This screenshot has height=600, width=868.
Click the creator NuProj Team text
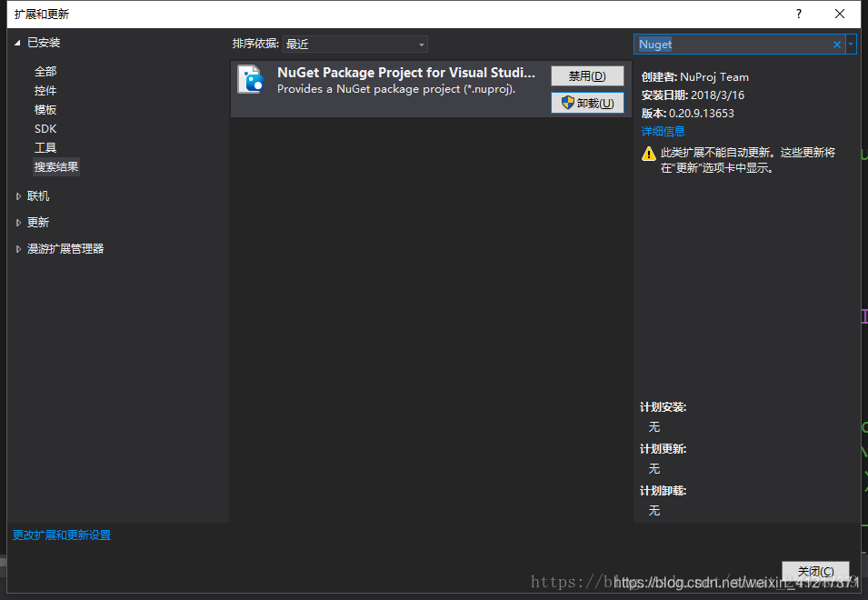[x=714, y=77]
